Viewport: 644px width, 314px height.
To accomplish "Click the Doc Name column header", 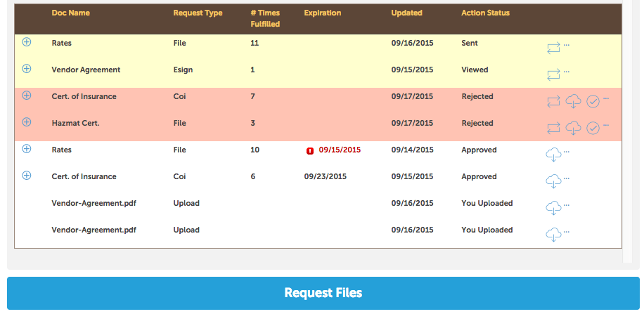I will point(70,13).
